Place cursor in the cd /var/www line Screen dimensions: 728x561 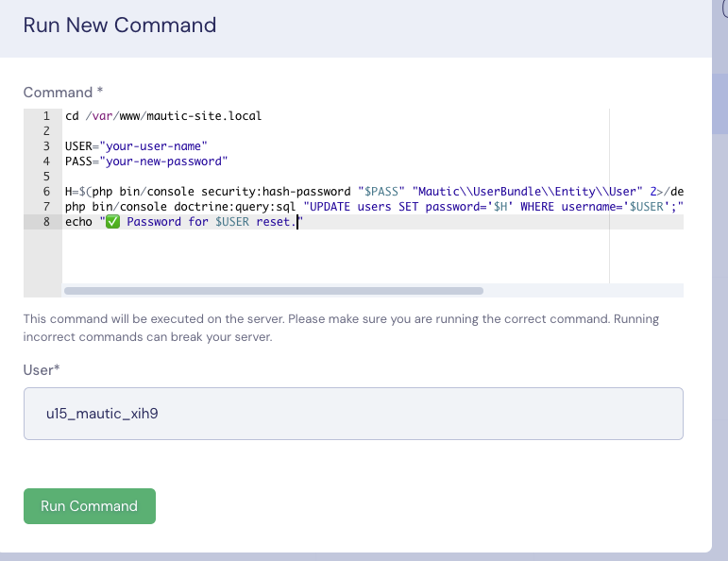[x=163, y=115]
